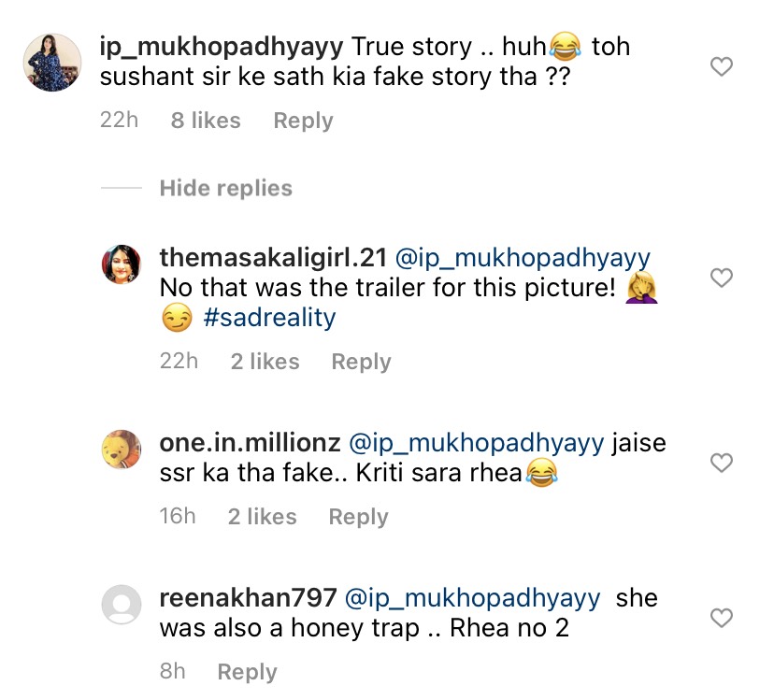Like one.in.millionz's reply via heart
This screenshot has height=700, width=774.
coord(722,463)
